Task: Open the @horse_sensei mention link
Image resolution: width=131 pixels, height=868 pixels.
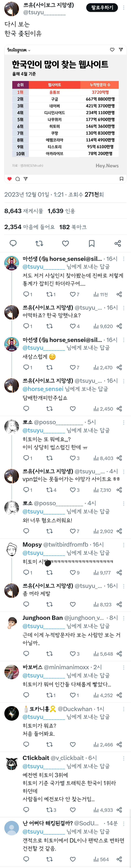Action: (43, 389)
